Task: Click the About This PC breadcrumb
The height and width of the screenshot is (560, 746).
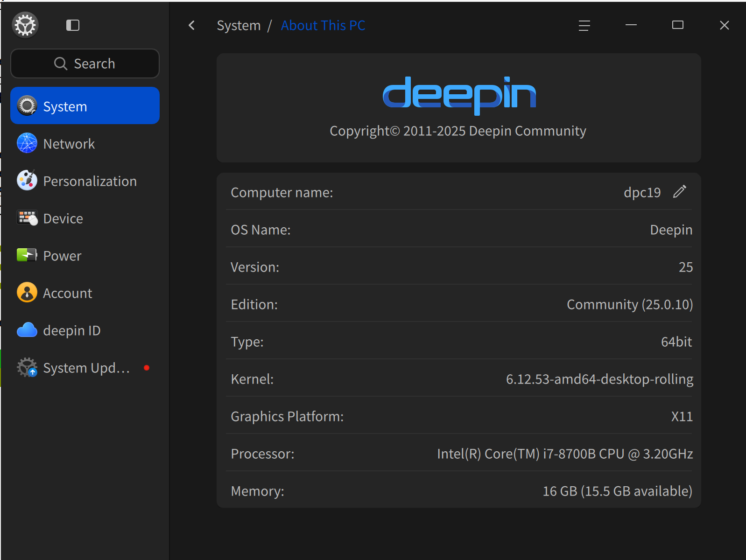Action: coord(323,25)
